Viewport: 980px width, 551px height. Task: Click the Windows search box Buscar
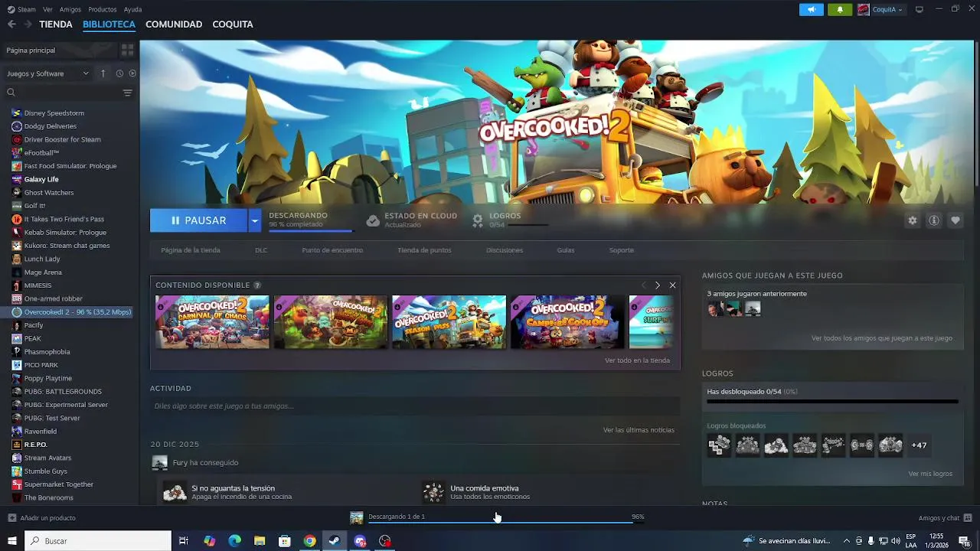(x=98, y=541)
